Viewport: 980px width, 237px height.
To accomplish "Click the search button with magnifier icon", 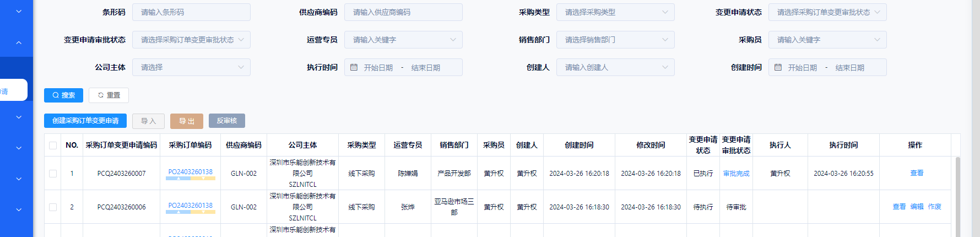I will pos(63,95).
